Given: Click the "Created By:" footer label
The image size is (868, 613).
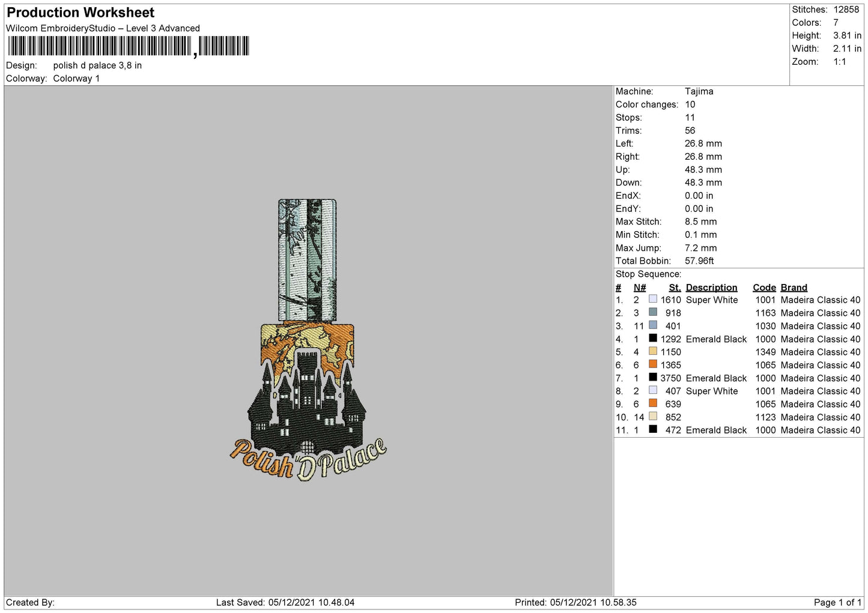Looking at the screenshot, I should coord(30,602).
